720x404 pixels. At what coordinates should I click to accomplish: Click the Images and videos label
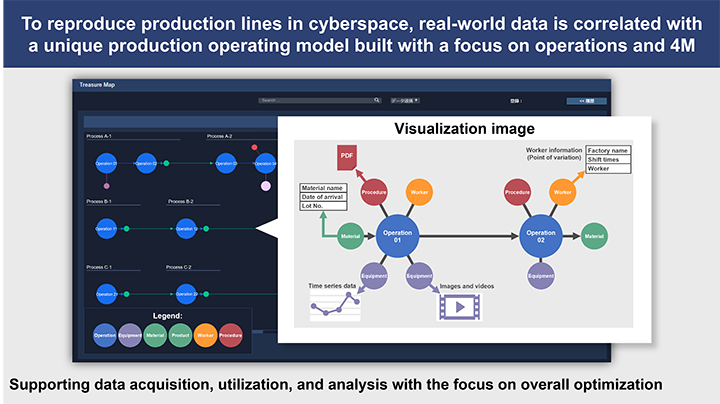click(467, 286)
